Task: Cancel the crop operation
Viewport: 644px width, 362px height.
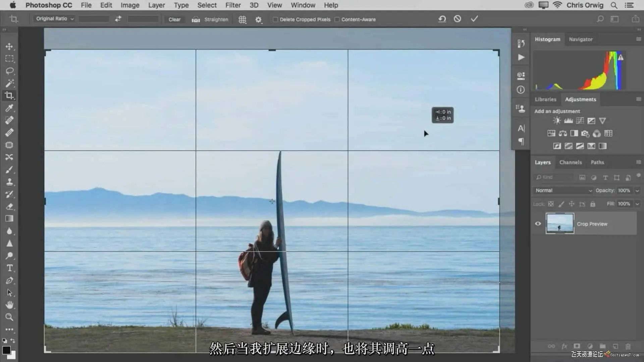Action: point(458,19)
